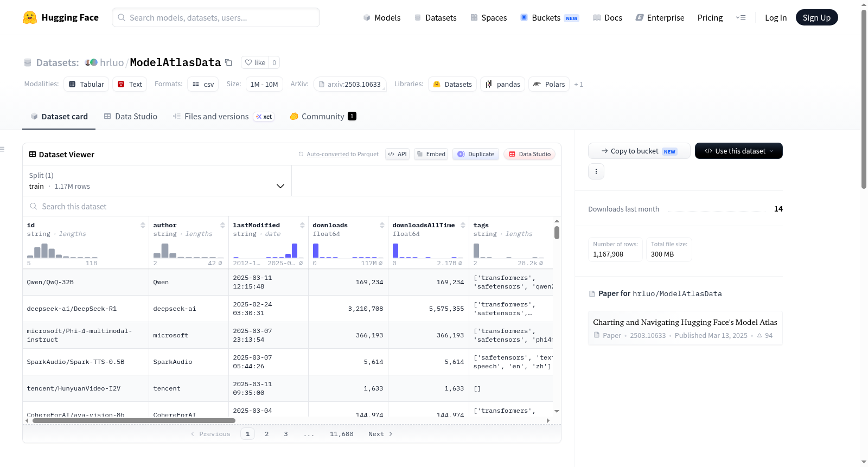This screenshot has height=467, width=868.
Task: Sort by the downloads column
Action: pyautogui.click(x=382, y=225)
